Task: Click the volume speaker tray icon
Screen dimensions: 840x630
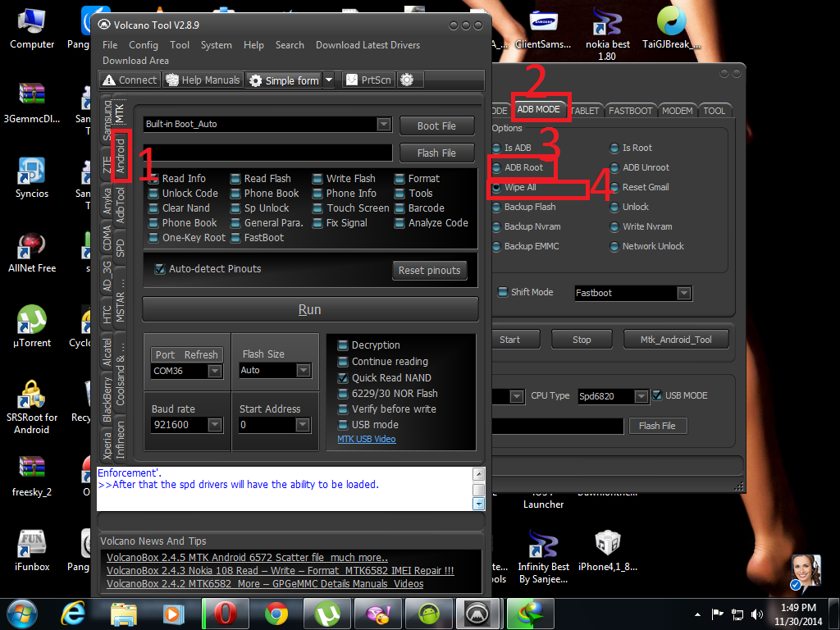Action: click(756, 614)
